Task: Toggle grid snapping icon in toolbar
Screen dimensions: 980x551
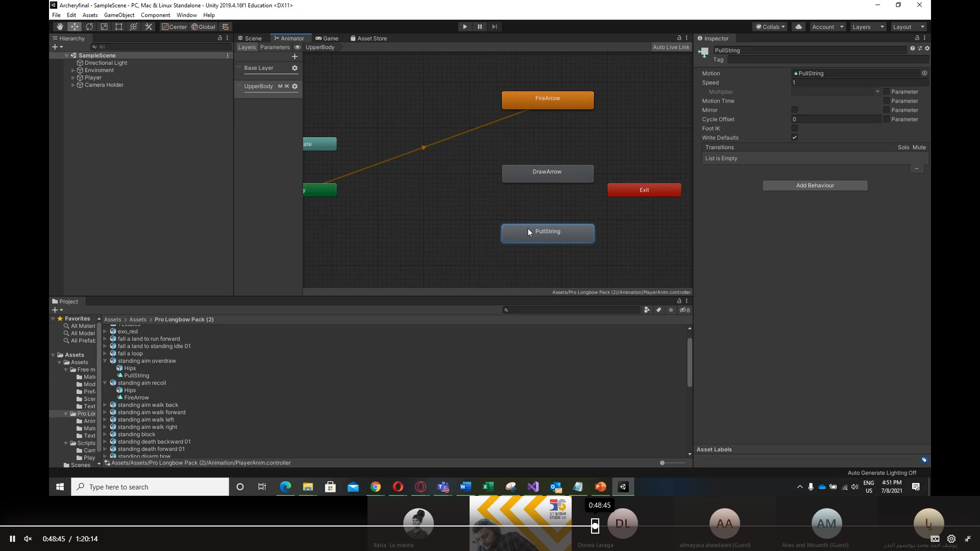Action: 226,27
